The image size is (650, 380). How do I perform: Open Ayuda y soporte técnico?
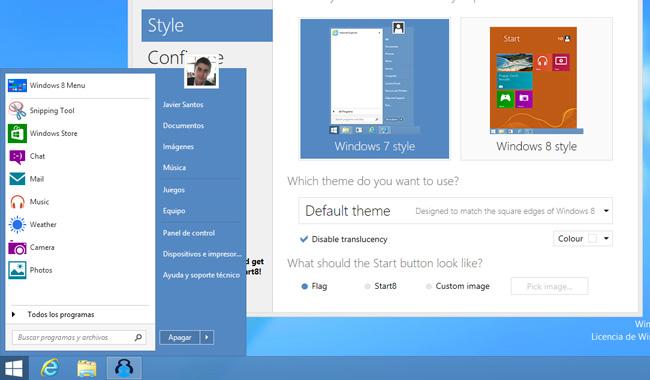coord(201,275)
